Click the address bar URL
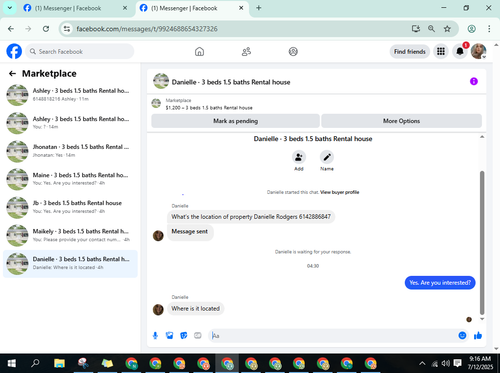 coord(147,29)
